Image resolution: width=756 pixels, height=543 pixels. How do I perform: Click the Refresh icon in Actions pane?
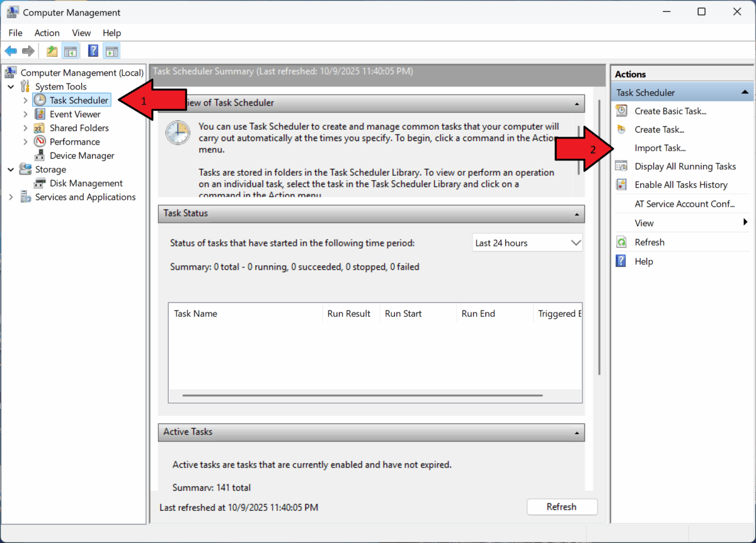click(621, 242)
